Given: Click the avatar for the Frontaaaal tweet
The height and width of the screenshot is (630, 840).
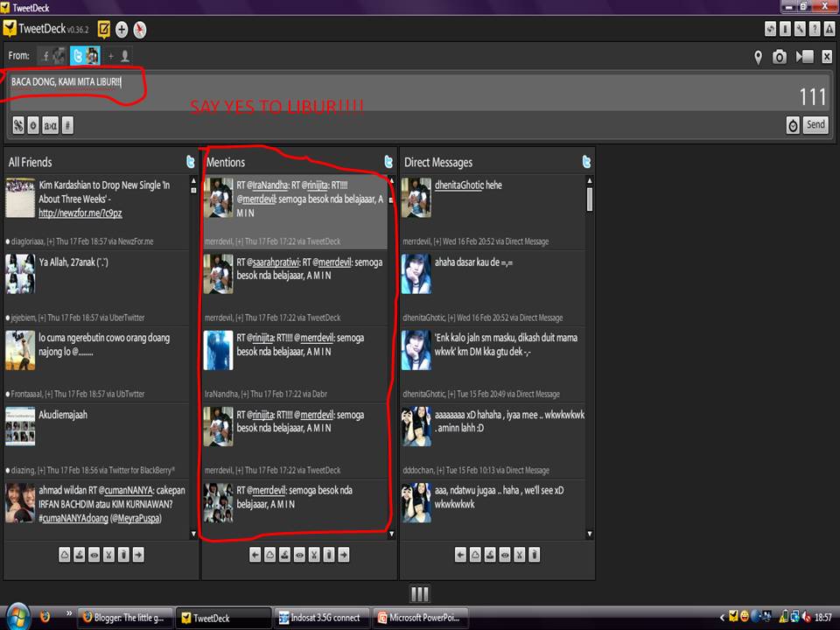Looking at the screenshot, I should (20, 350).
